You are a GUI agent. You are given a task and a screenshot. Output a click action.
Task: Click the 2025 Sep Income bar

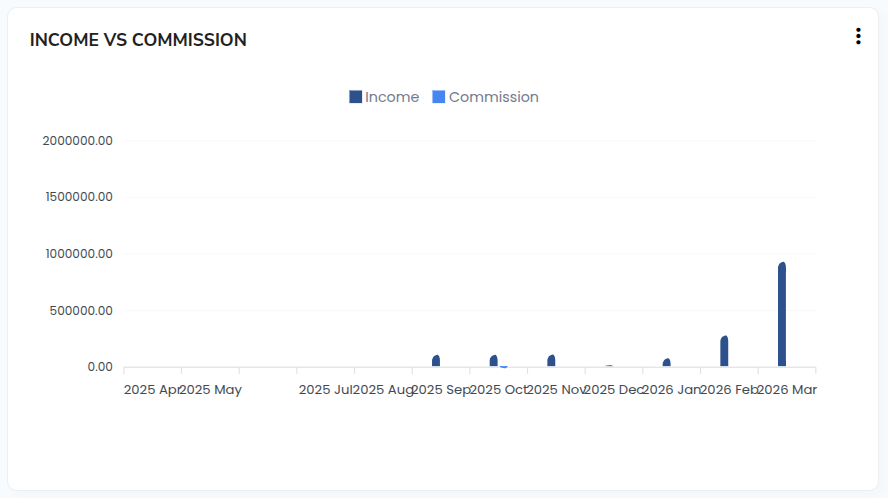tap(436, 361)
